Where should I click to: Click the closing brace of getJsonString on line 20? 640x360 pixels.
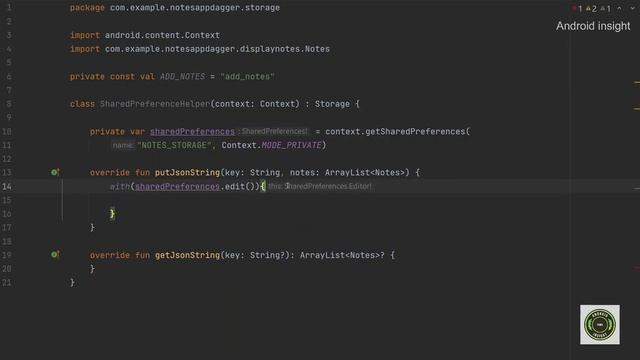[x=92, y=269]
